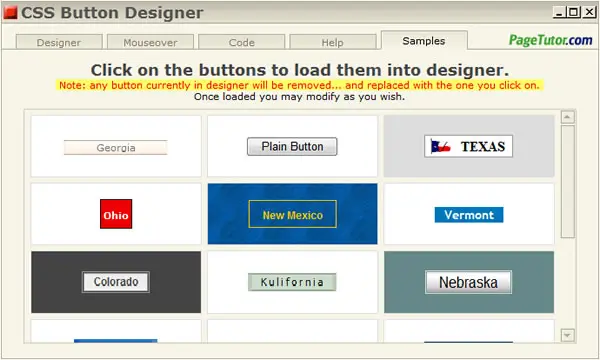
Task: Go to the Code tab
Action: coord(241,42)
